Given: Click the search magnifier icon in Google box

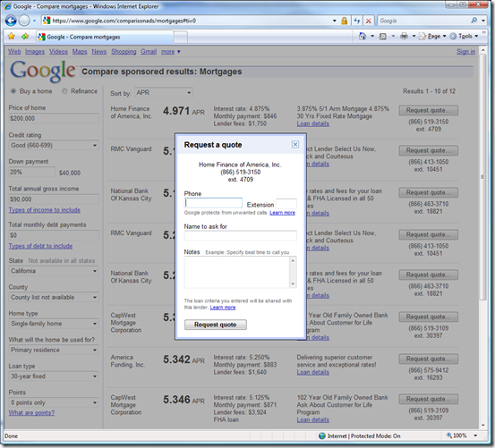Looking at the screenshot, I should (x=474, y=21).
